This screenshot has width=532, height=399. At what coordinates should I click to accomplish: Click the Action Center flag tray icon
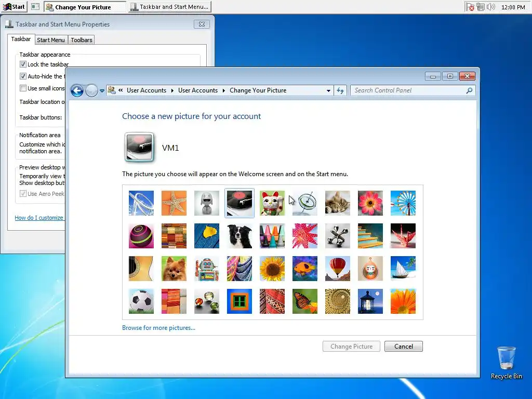(x=470, y=7)
